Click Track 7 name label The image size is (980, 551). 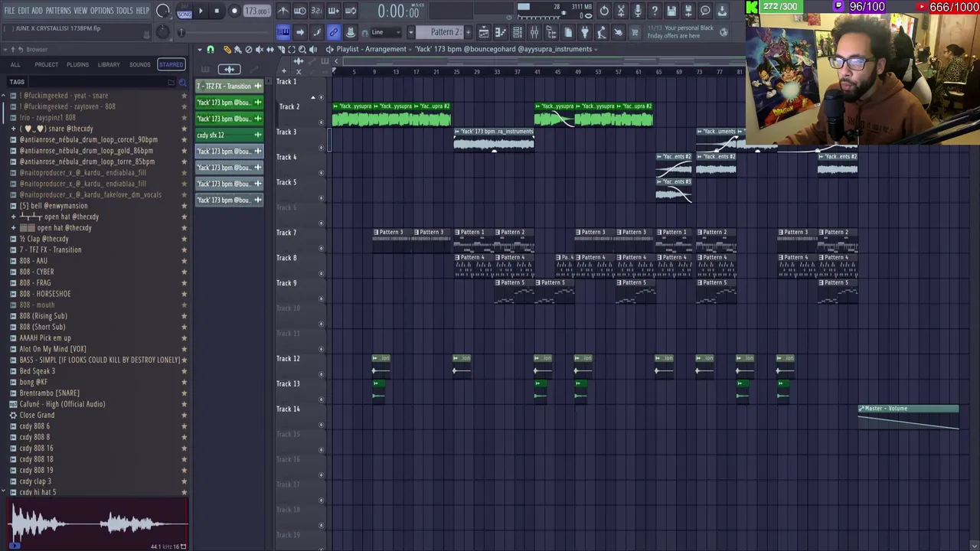286,233
